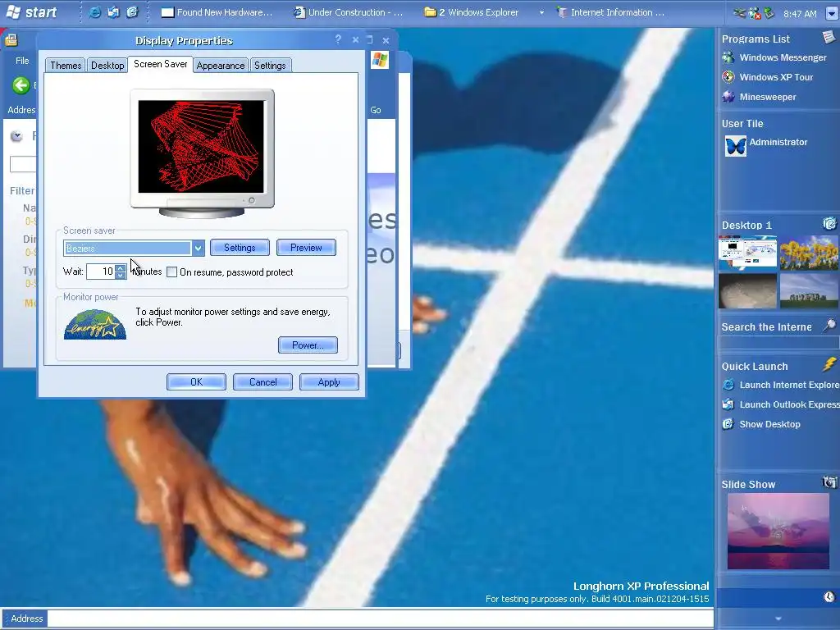The width and height of the screenshot is (840, 630).
Task: Click the Preview button
Action: click(306, 248)
